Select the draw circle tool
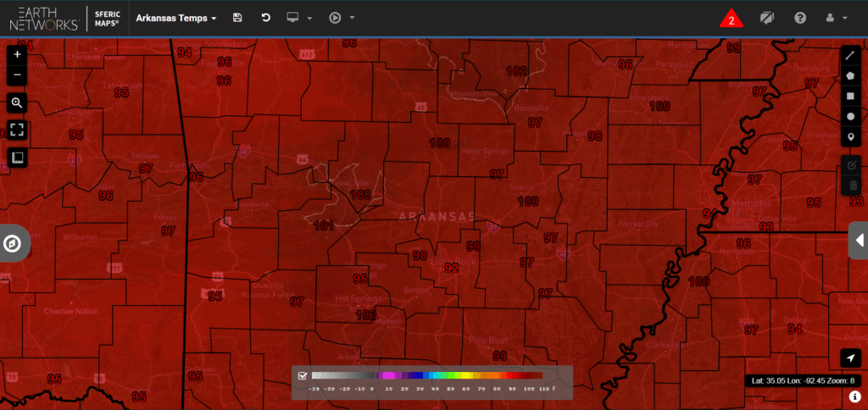This screenshot has height=410, width=868. click(x=851, y=116)
